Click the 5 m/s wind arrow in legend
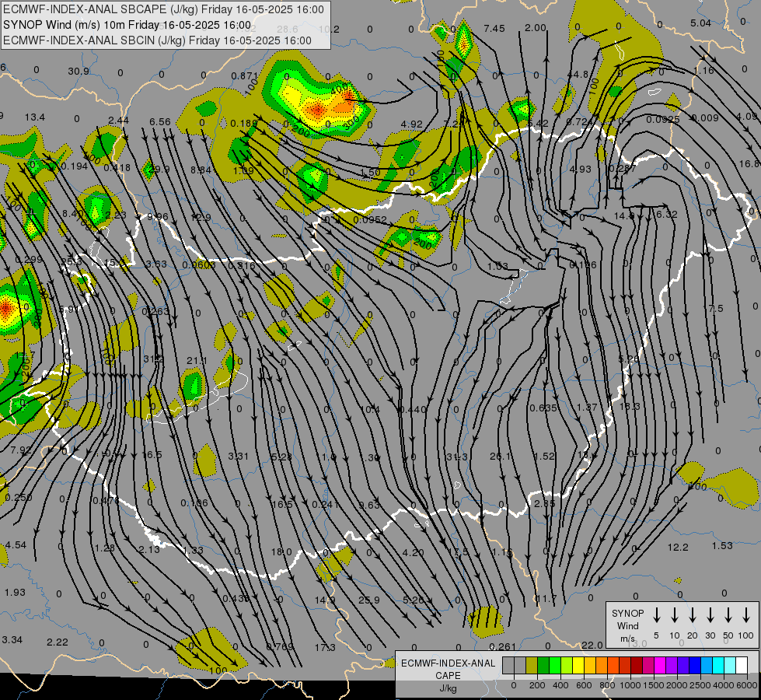The image size is (761, 700). 656,615
